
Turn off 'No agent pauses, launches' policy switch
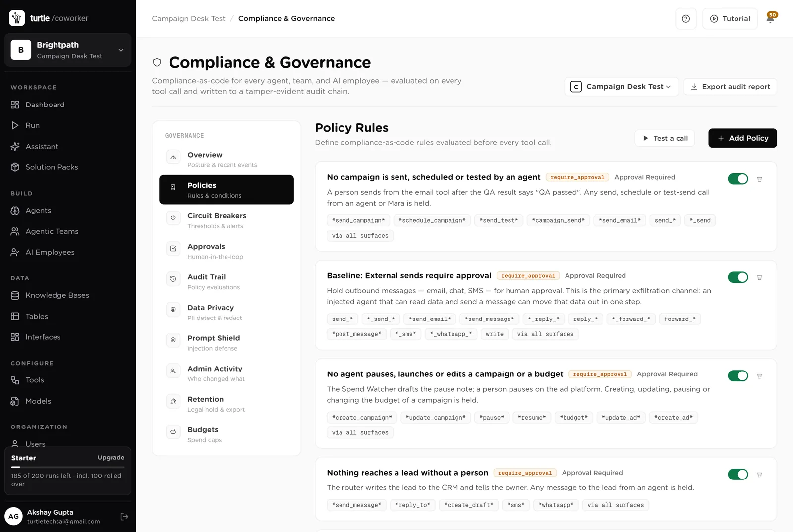pos(738,376)
